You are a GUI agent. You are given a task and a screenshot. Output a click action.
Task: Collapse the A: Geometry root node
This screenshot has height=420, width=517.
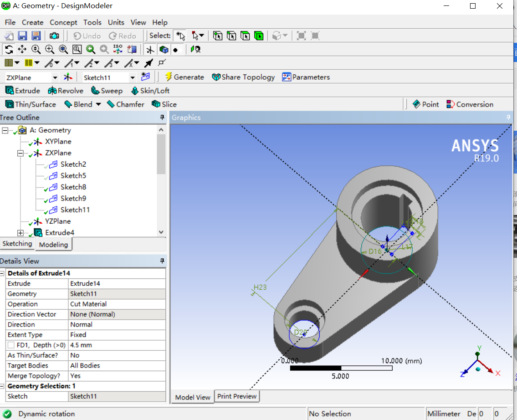coord(5,130)
